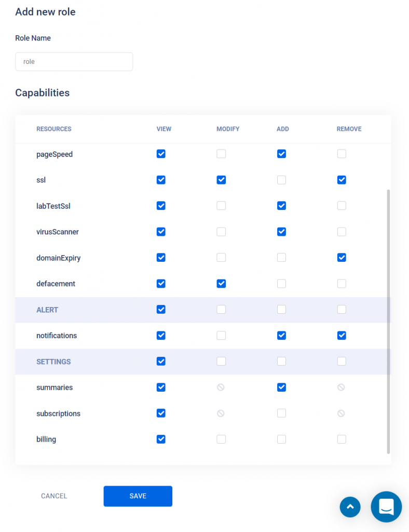Enable Modify permission for pageSpeed

(221, 154)
